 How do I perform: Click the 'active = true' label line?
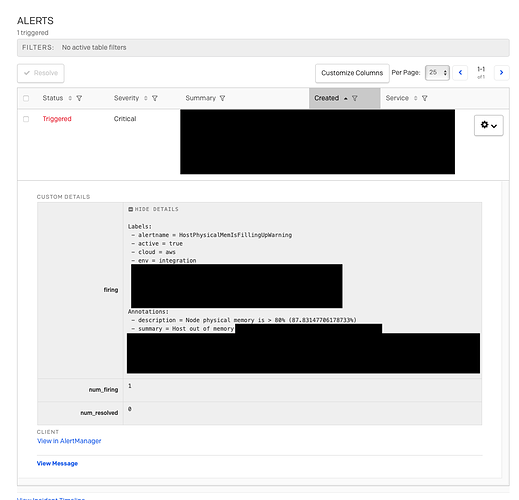(x=157, y=244)
